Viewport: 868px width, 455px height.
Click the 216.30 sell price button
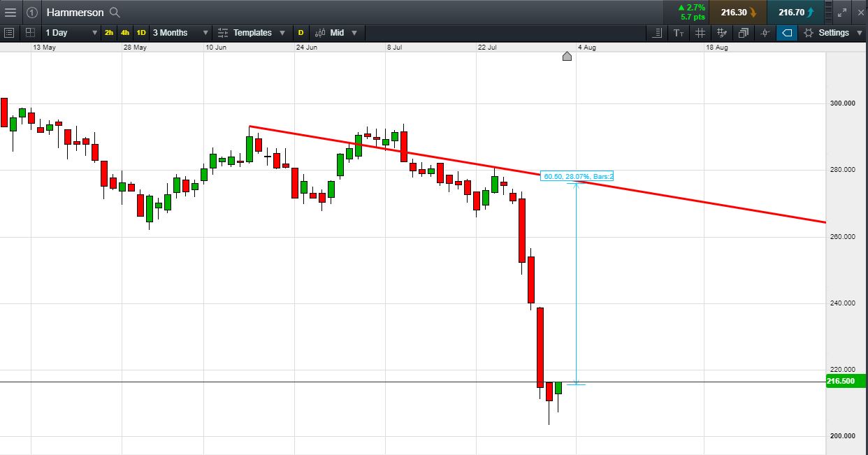tap(738, 12)
